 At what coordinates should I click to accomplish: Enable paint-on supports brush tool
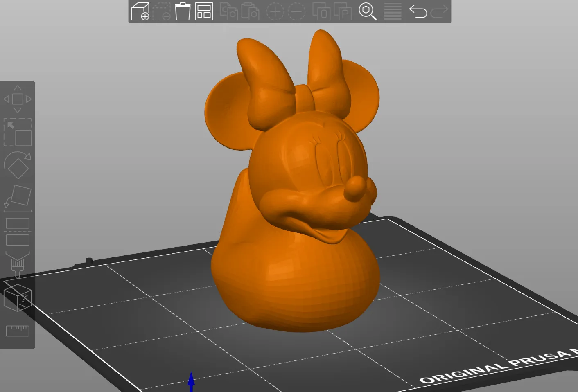coord(18,264)
